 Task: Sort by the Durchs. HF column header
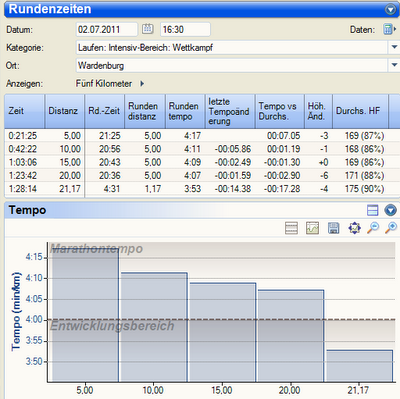coord(360,111)
